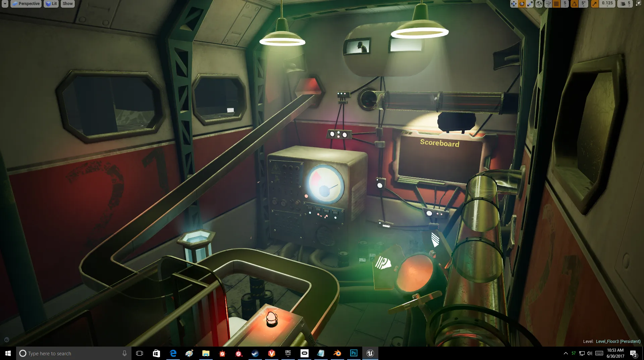Open Photoshop from the taskbar
Image resolution: width=644 pixels, height=360 pixels.
[x=354, y=353]
